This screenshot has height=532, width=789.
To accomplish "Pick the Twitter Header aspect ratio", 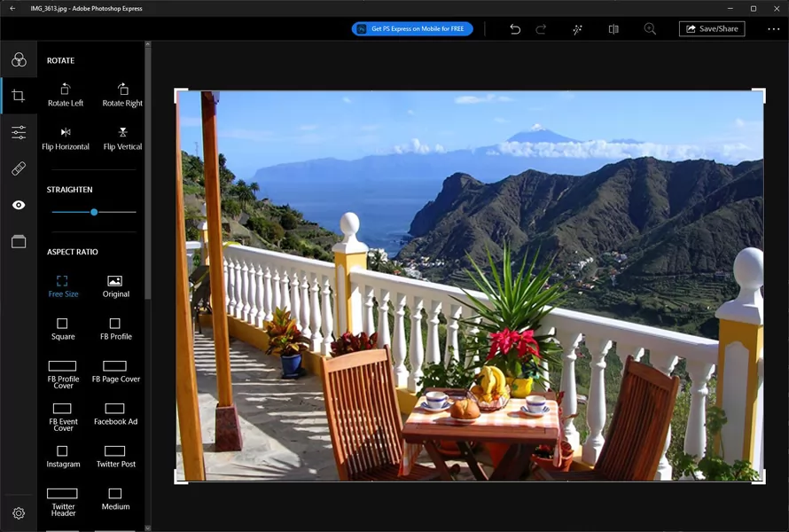I will coord(63,503).
